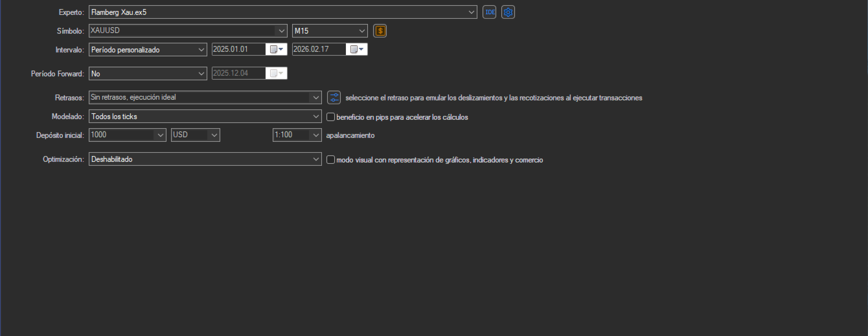Click the start date field 2025.01.01
The width and height of the screenshot is (868, 336).
[x=240, y=49]
